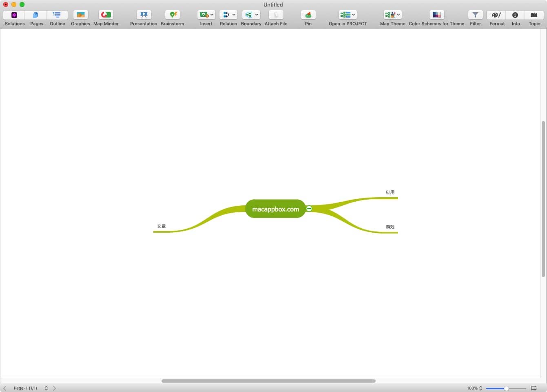Open the Map Minder tool

click(106, 15)
